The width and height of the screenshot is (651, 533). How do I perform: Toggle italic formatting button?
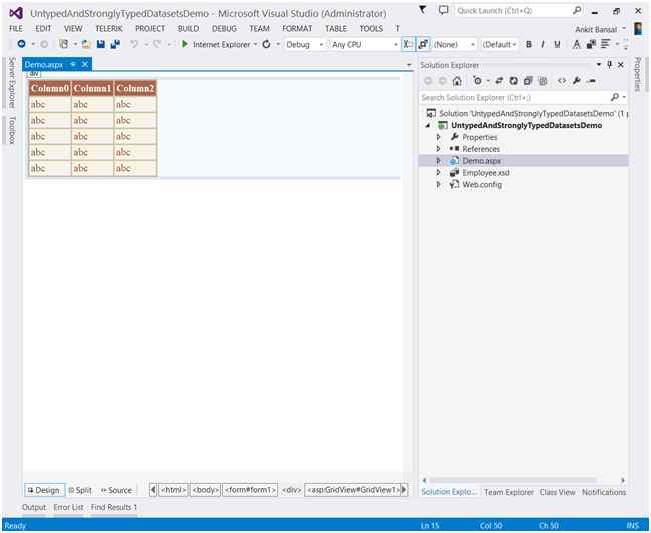pos(543,44)
